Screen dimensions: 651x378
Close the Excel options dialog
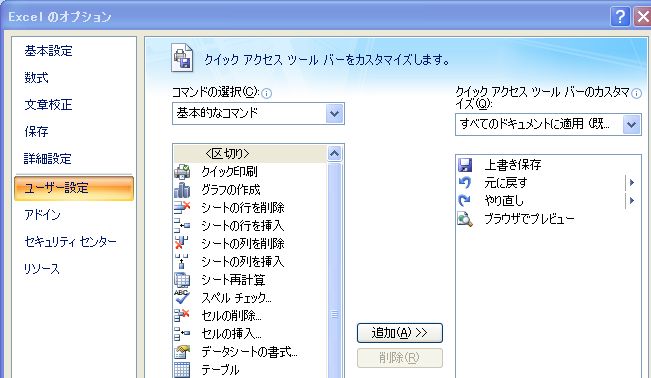coord(643,17)
